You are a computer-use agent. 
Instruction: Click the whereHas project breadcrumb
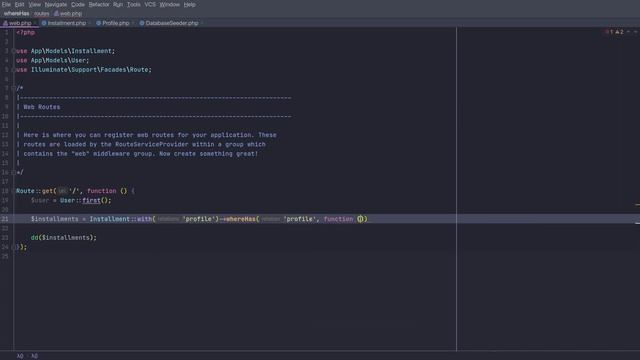coord(16,13)
